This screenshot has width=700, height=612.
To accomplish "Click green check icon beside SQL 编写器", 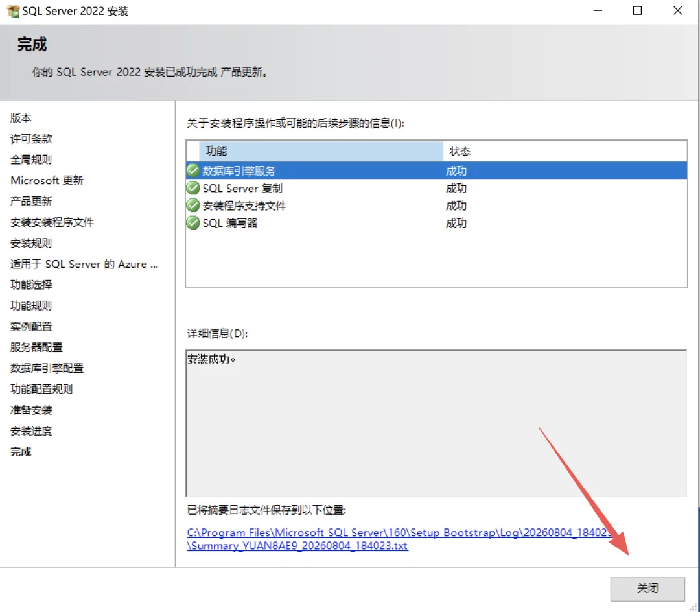I will pyautogui.click(x=193, y=222).
